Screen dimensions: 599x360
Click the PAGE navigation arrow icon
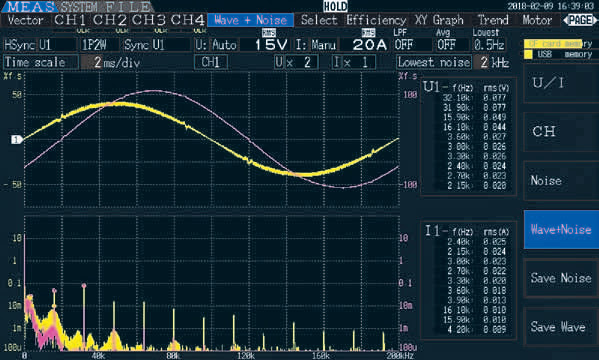581,20
